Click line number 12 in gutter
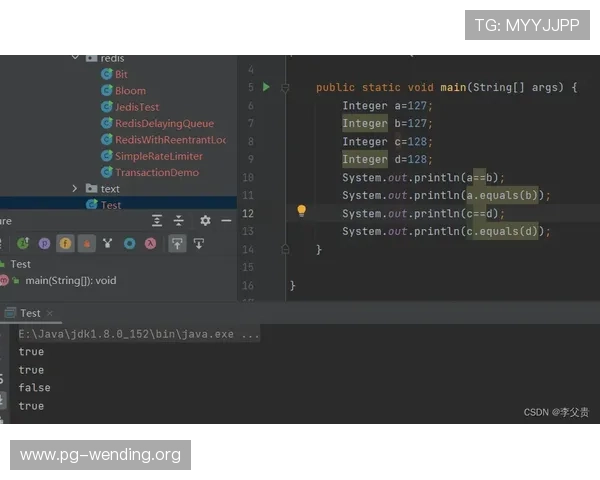 click(x=248, y=213)
